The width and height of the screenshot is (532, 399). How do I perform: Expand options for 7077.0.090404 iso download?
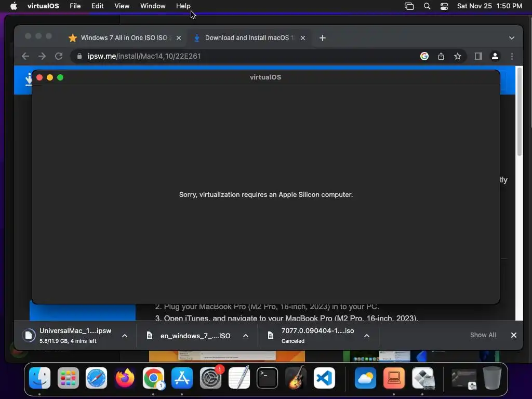(x=367, y=336)
